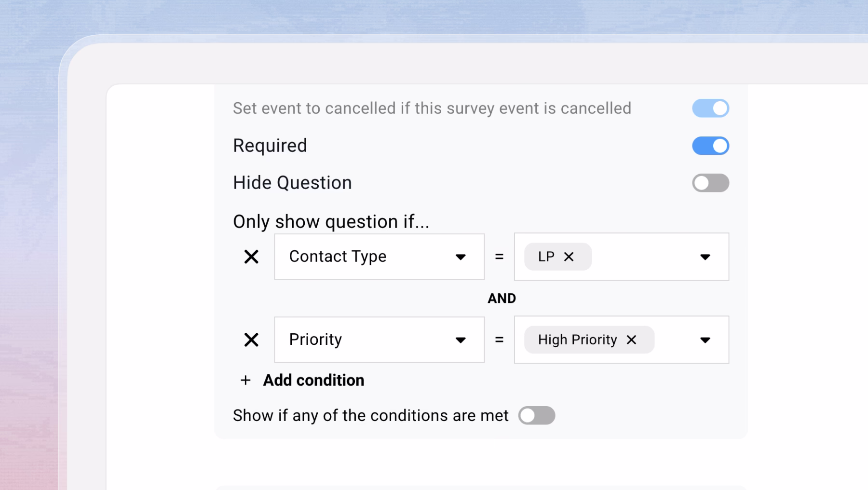
Task: Delete the High Priority chip using its x
Action: click(631, 340)
